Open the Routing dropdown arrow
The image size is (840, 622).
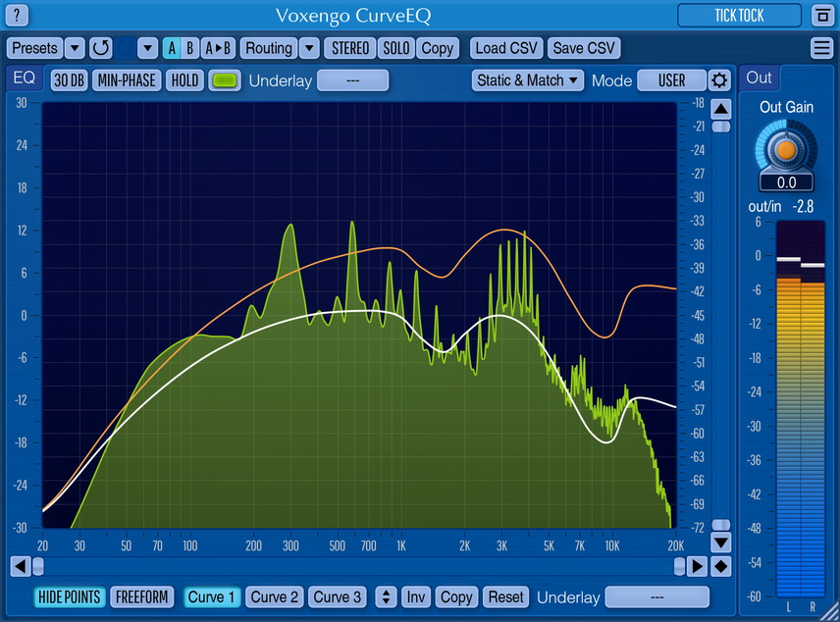309,48
